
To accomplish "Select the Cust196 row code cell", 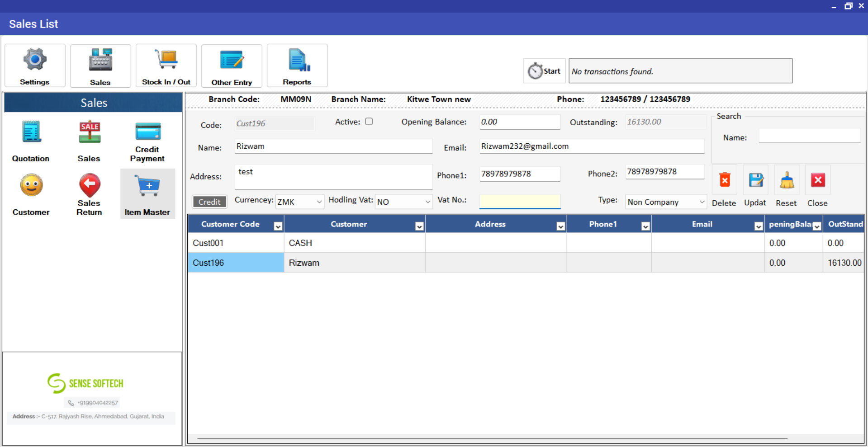I will coord(236,263).
